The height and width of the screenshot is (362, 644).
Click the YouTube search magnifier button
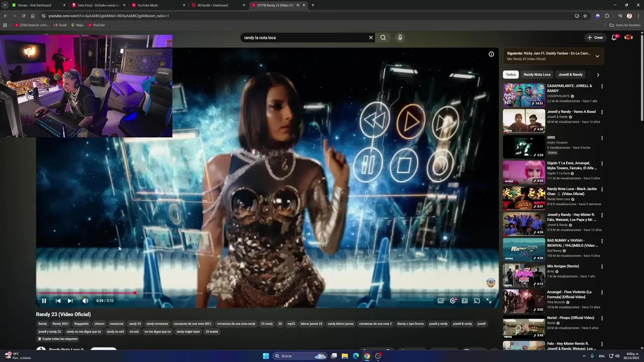[383, 37]
